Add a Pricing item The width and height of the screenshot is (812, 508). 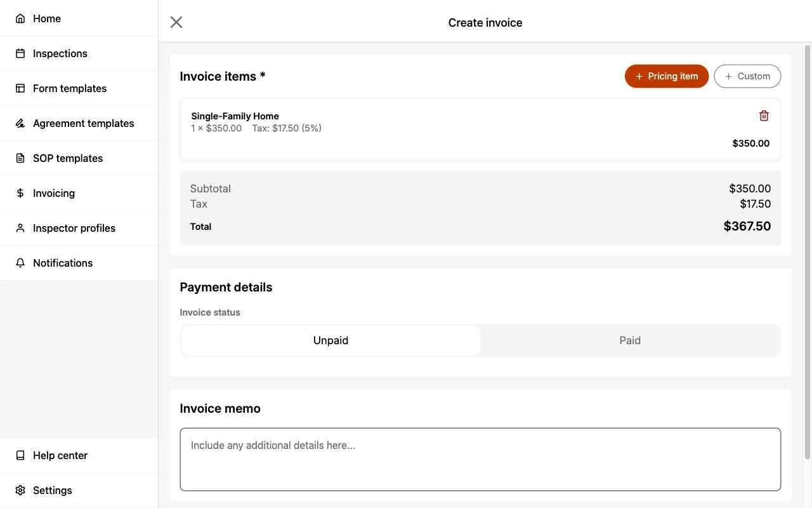(x=667, y=76)
